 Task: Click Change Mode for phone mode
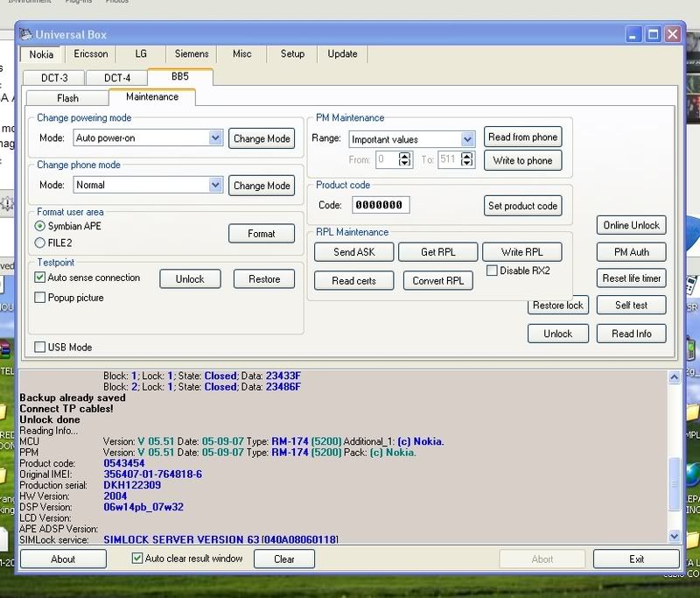pos(262,186)
